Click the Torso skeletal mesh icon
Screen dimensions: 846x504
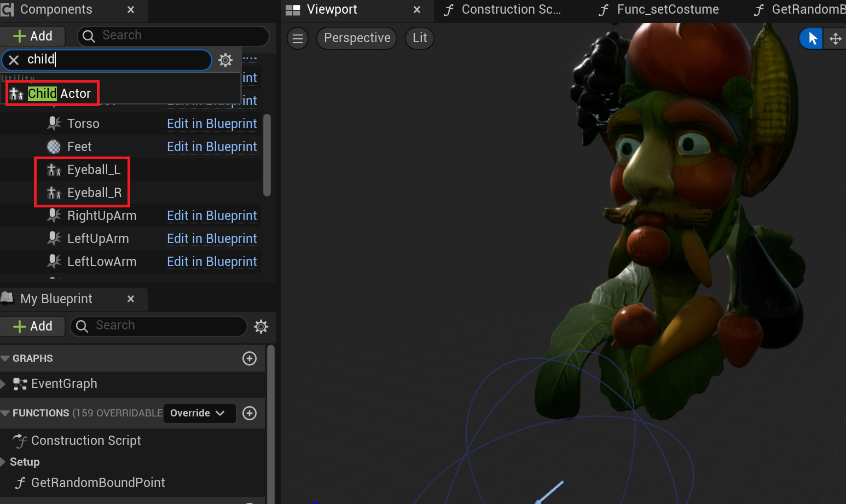pos(54,123)
